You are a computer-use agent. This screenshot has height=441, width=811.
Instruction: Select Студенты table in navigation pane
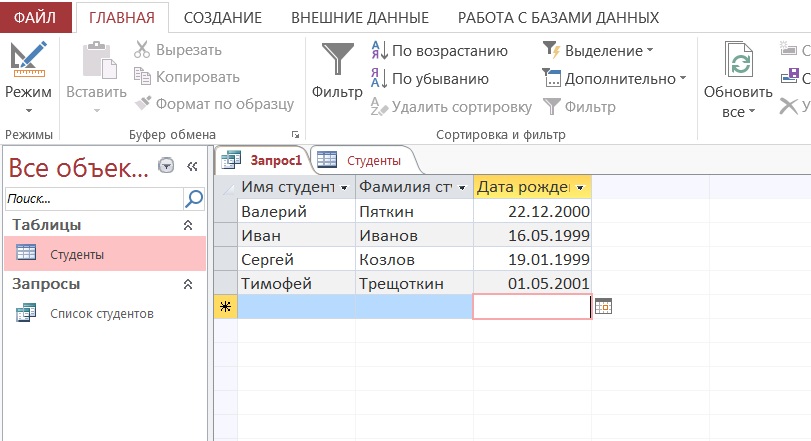click(105, 254)
